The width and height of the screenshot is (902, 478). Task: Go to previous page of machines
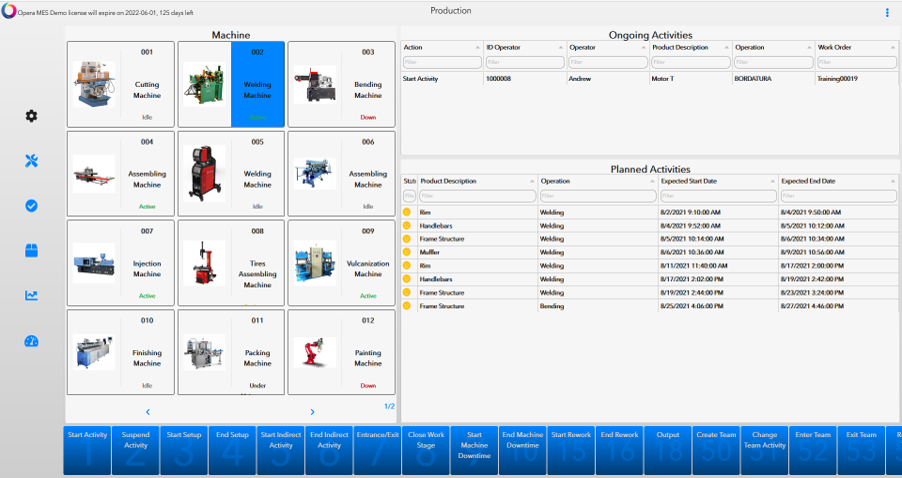(148, 412)
